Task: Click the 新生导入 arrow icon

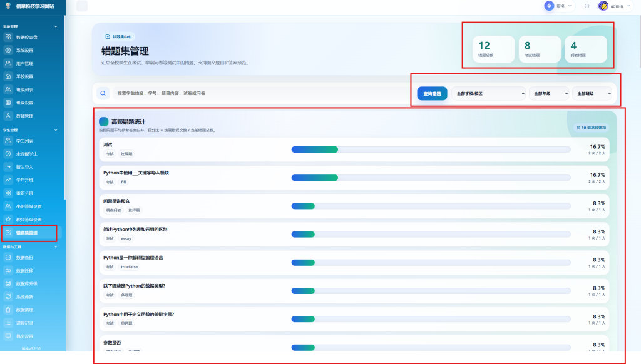Action: [x=8, y=167]
